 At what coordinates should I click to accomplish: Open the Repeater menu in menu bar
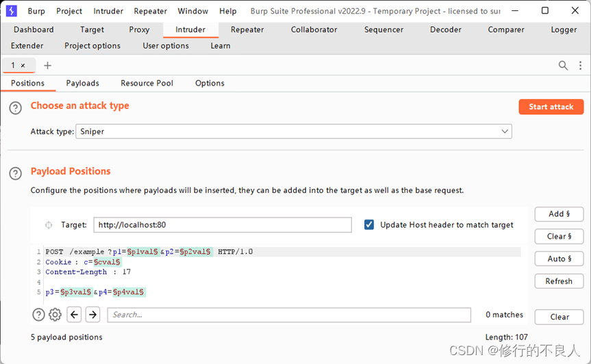[x=151, y=11]
